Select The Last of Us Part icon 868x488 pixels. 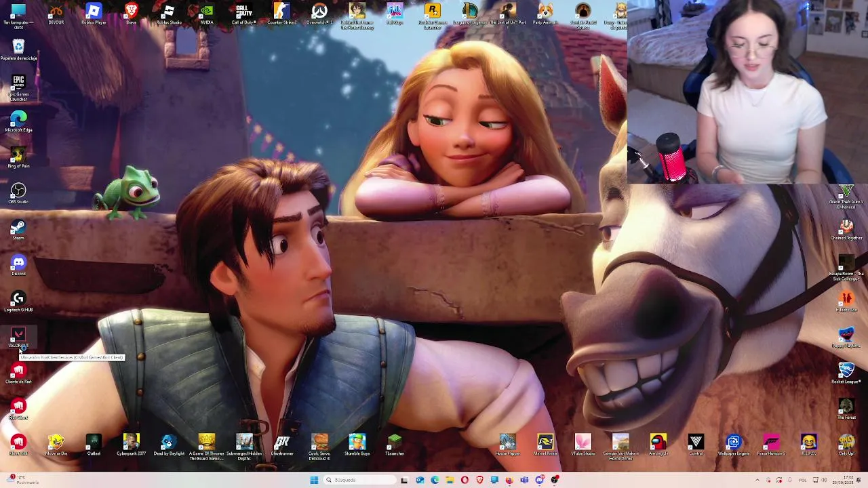click(507, 14)
